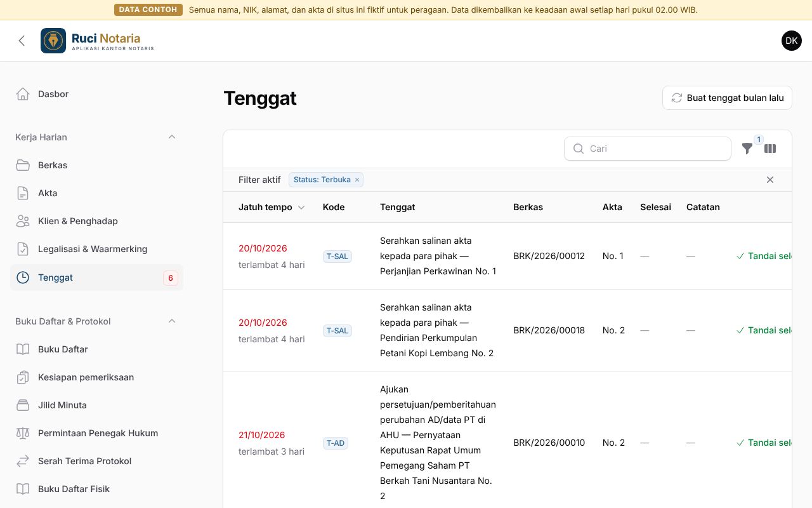Viewport: 812px width, 508px height.
Task: Click the T-SAL badge for BRK/2026/00018
Action: click(x=337, y=331)
